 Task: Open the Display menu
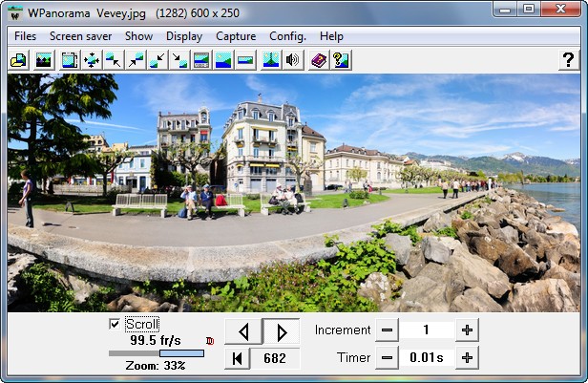184,36
